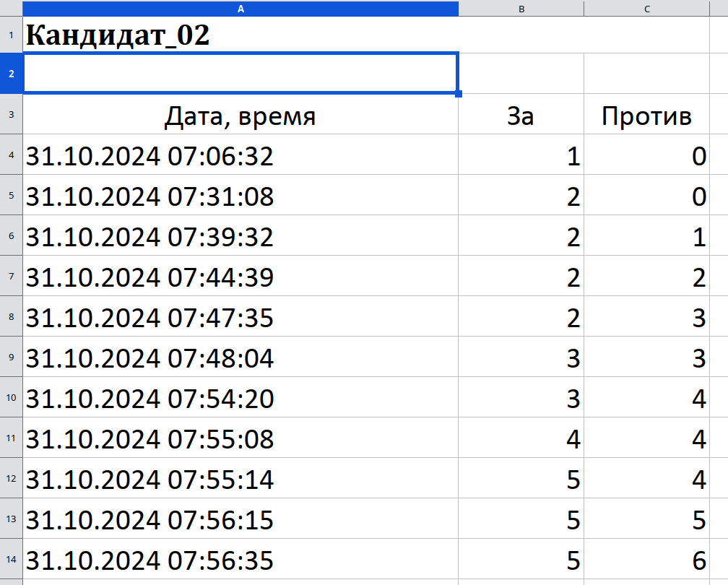Select row 10 header

pyautogui.click(x=11, y=397)
